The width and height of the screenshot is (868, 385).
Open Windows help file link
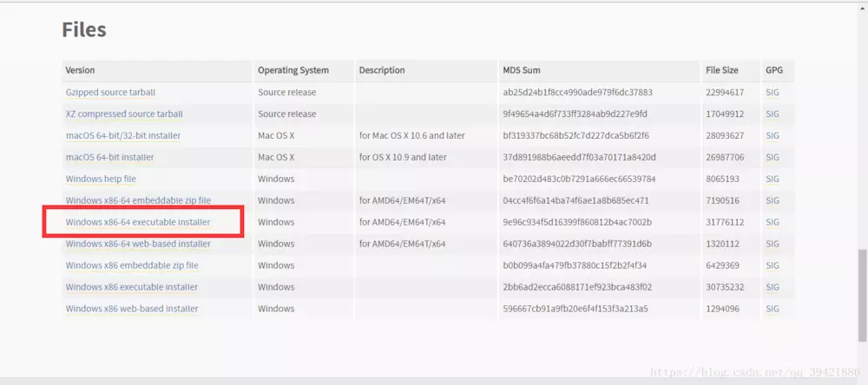pos(101,179)
